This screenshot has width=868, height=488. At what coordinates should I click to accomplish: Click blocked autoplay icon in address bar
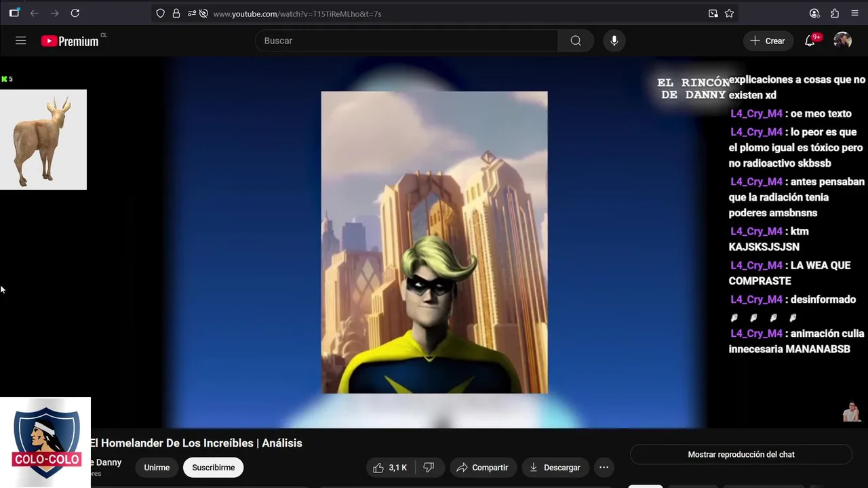(x=203, y=14)
